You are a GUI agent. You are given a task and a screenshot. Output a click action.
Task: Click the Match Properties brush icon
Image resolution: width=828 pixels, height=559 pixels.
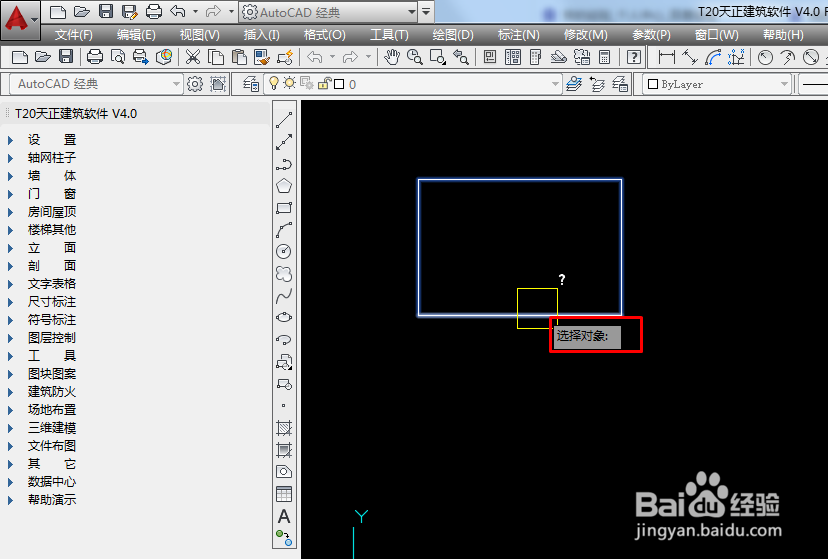[x=262, y=56]
